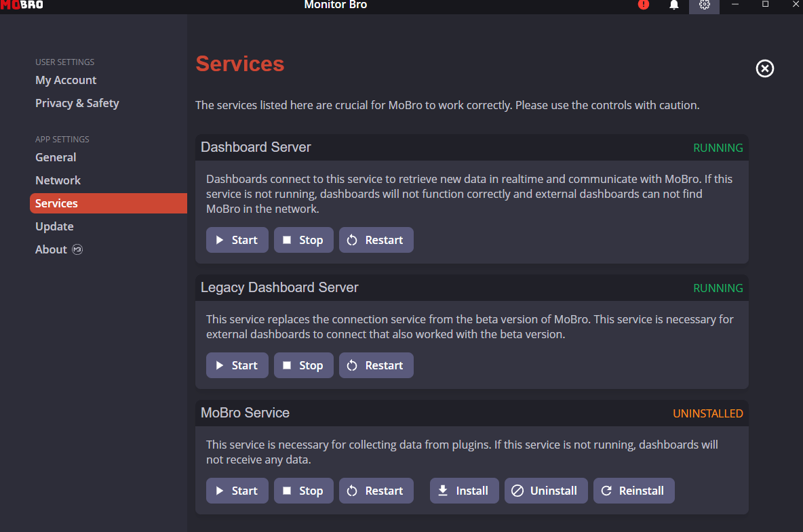Click the red alert icon in title bar
803x532 pixels.
643,5
